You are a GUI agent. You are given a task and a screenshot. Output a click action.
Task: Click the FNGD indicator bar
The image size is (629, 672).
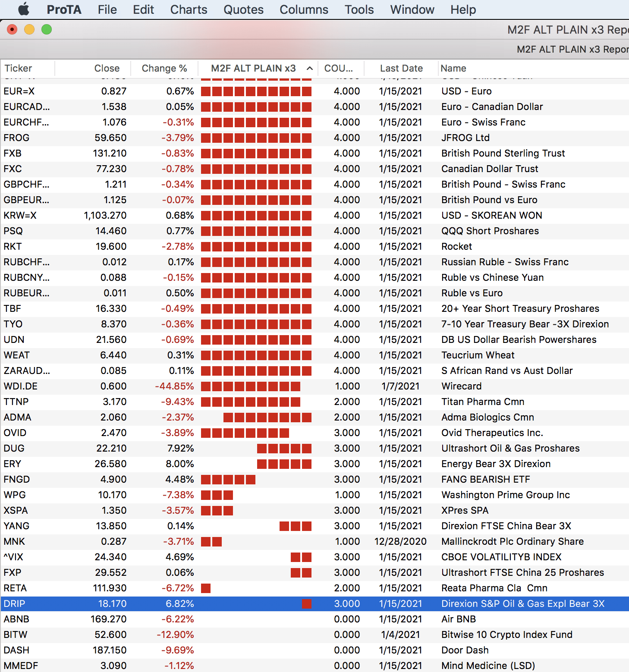coord(228,479)
